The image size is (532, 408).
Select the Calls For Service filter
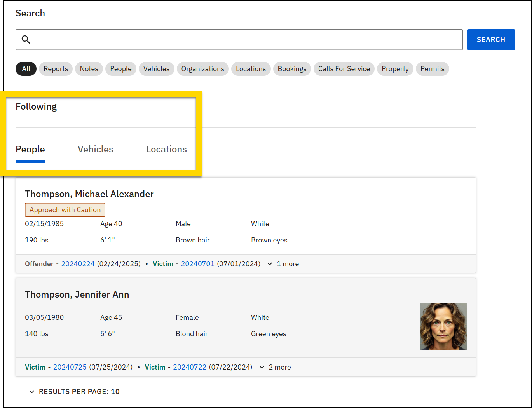[344, 69]
